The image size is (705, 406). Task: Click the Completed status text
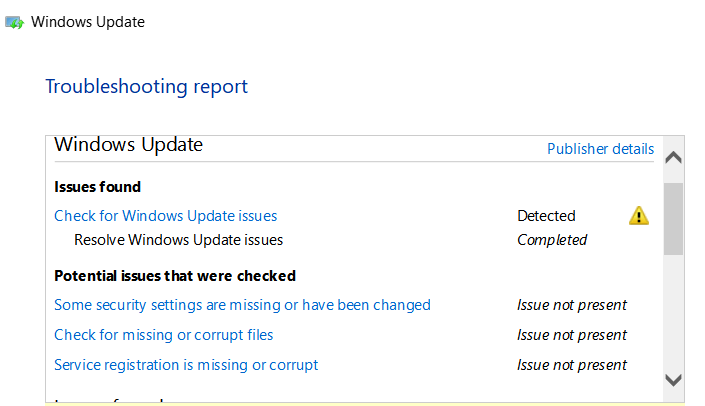552,240
